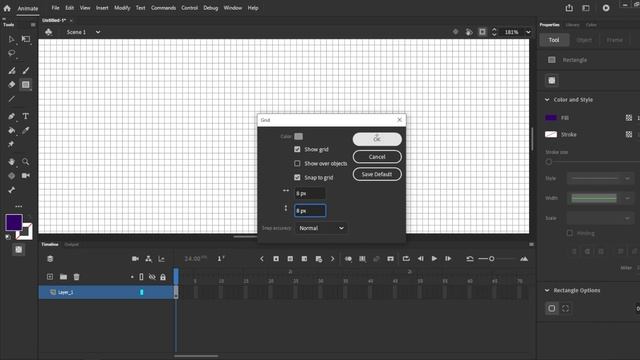The height and width of the screenshot is (360, 640).
Task: Step back one frame
Action: tap(420, 259)
